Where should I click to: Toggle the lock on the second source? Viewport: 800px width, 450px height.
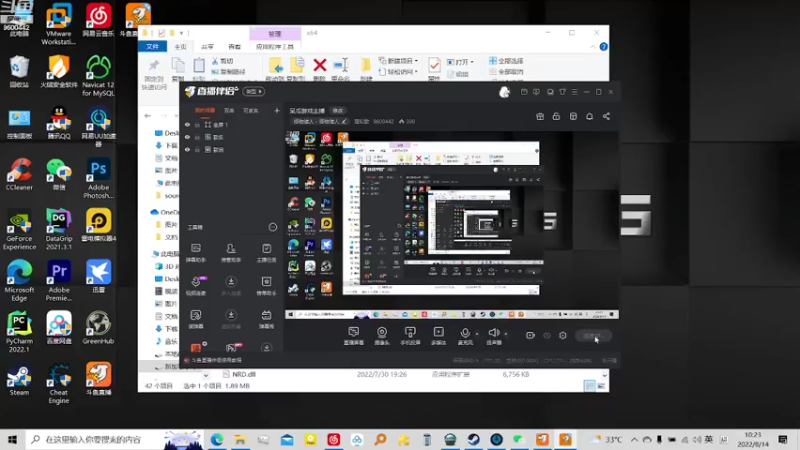[x=197, y=137]
